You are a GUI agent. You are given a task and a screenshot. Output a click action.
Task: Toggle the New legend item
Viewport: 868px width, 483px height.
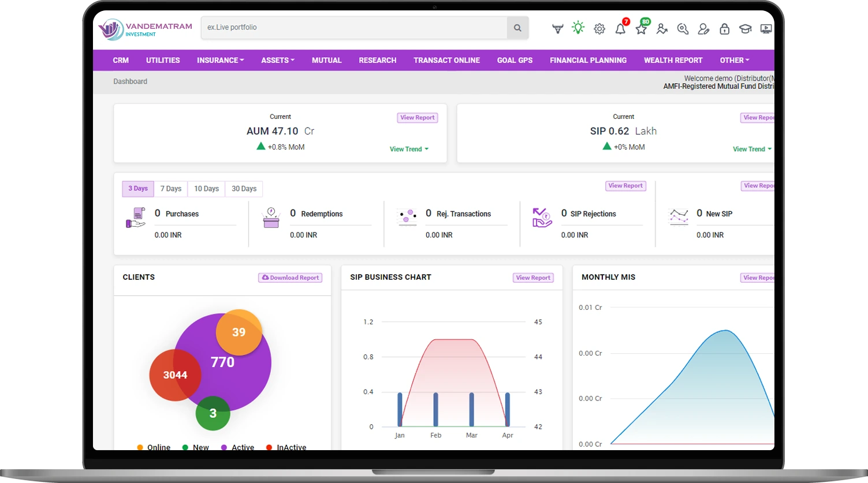coord(196,447)
